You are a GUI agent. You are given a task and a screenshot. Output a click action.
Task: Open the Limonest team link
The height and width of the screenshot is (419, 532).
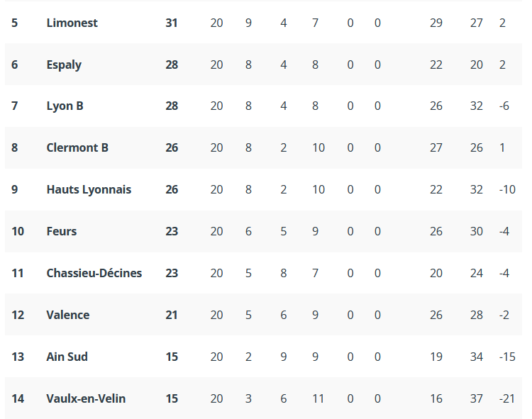tap(72, 23)
